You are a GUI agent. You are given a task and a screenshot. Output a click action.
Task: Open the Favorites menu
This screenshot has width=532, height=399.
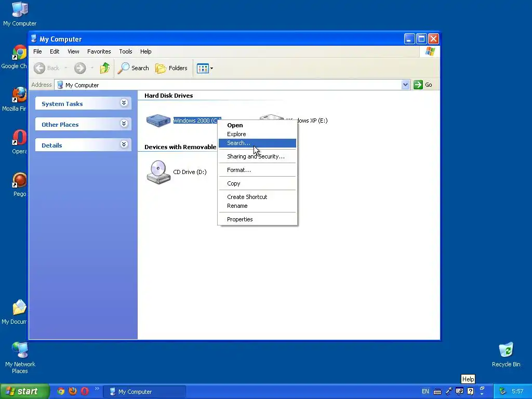(99, 51)
